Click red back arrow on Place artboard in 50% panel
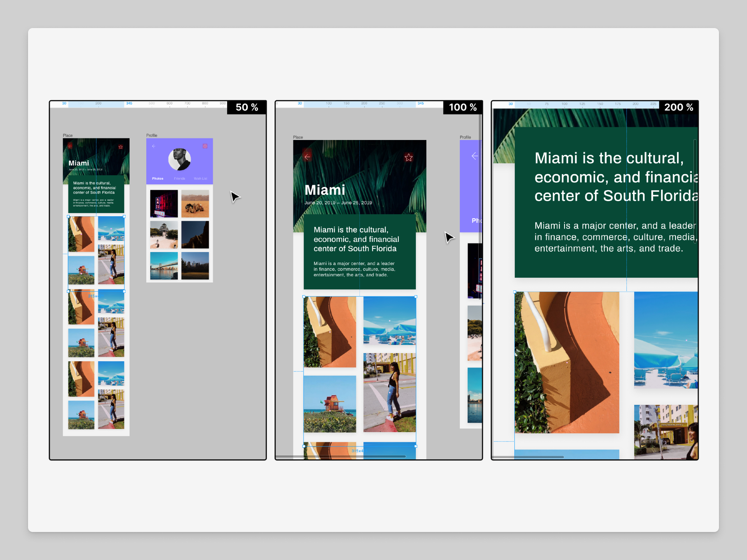The width and height of the screenshot is (747, 560). pyautogui.click(x=70, y=147)
